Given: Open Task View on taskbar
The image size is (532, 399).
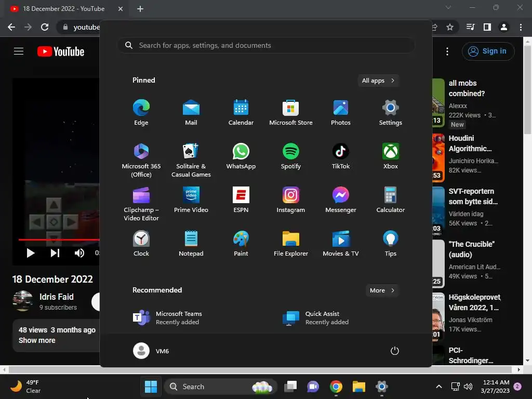Looking at the screenshot, I should point(290,387).
